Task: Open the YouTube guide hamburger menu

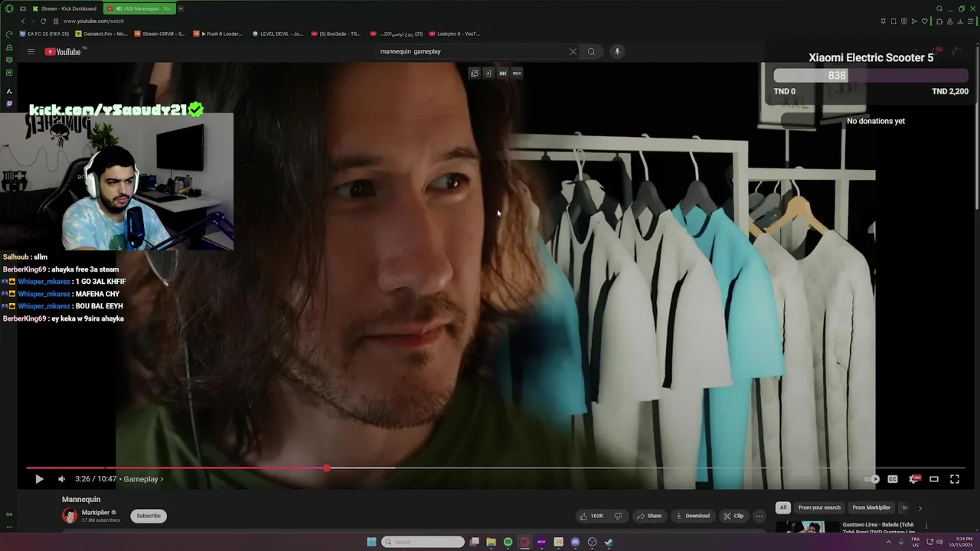Action: pyautogui.click(x=31, y=51)
